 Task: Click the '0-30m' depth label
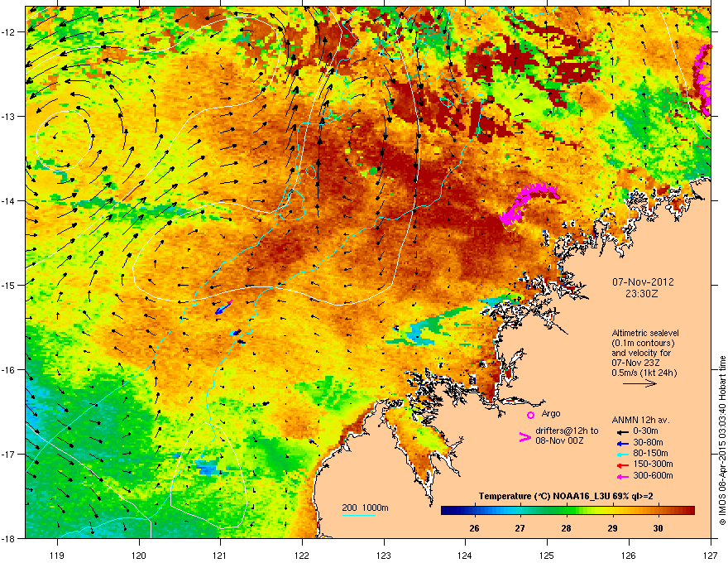click(645, 431)
